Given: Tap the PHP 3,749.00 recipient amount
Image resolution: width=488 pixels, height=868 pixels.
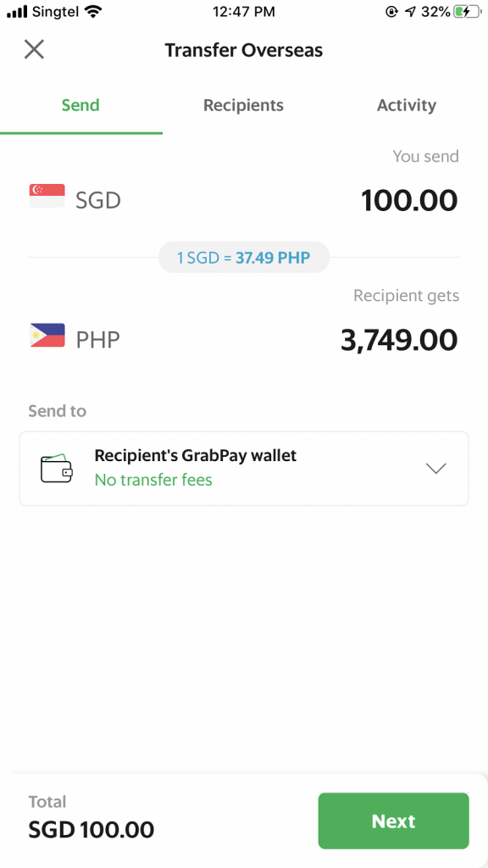Looking at the screenshot, I should [x=399, y=339].
